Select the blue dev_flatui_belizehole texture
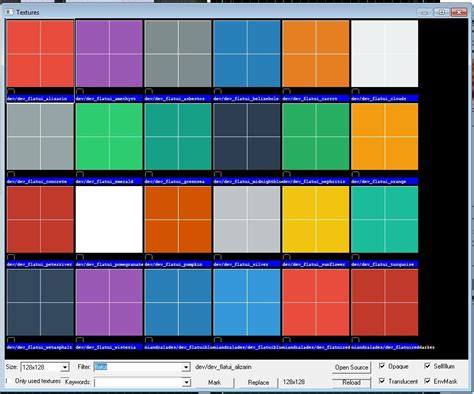Viewport: 474px width, 394px height. pyautogui.click(x=247, y=54)
